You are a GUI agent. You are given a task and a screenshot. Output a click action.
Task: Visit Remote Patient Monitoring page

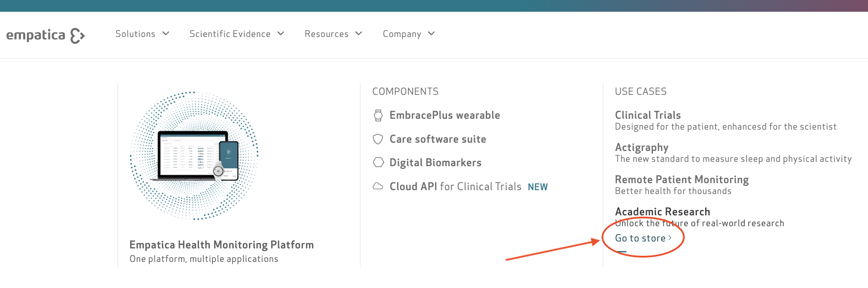682,180
